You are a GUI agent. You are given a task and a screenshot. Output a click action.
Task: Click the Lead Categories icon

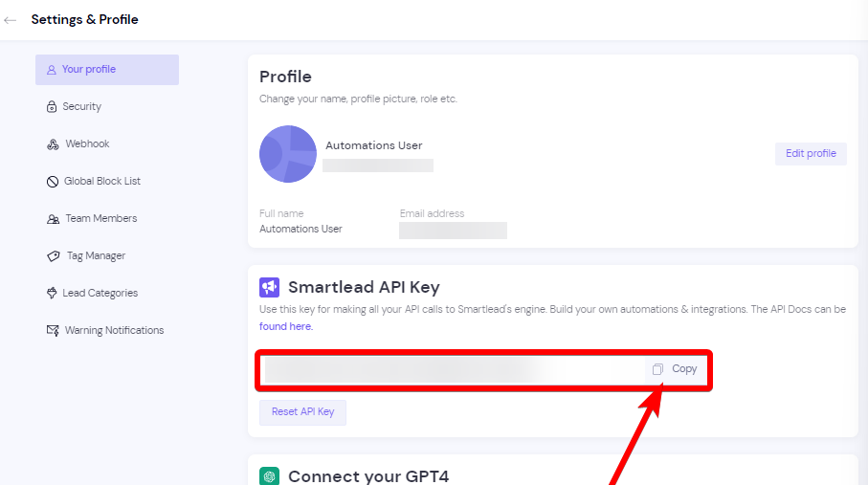pyautogui.click(x=52, y=293)
